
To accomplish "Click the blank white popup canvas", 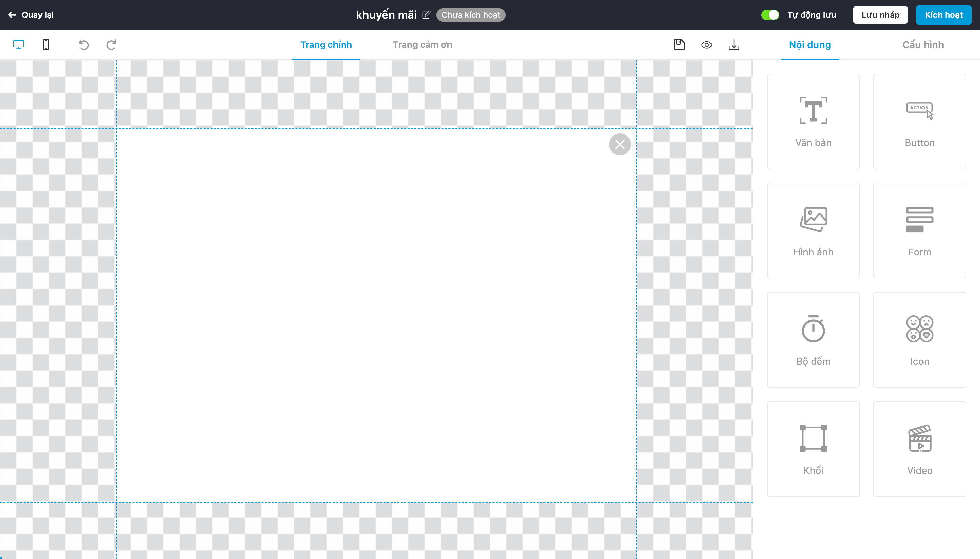I will coord(376,315).
